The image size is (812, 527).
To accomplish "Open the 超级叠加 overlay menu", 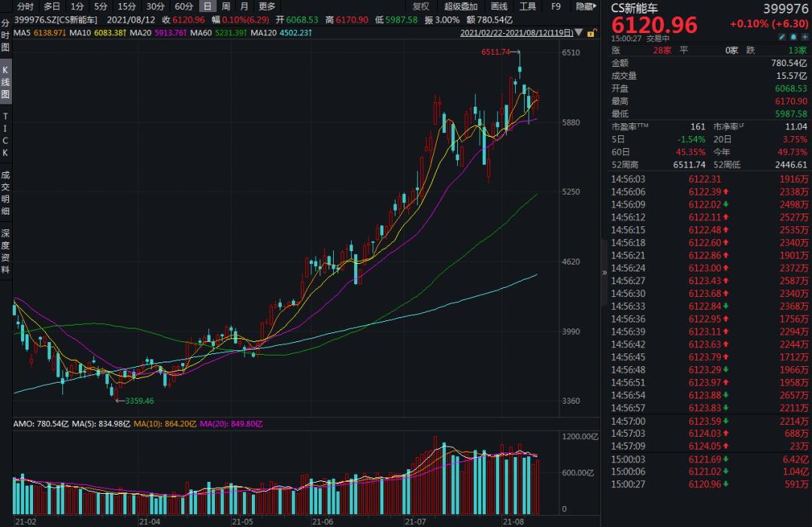I will click(461, 6).
